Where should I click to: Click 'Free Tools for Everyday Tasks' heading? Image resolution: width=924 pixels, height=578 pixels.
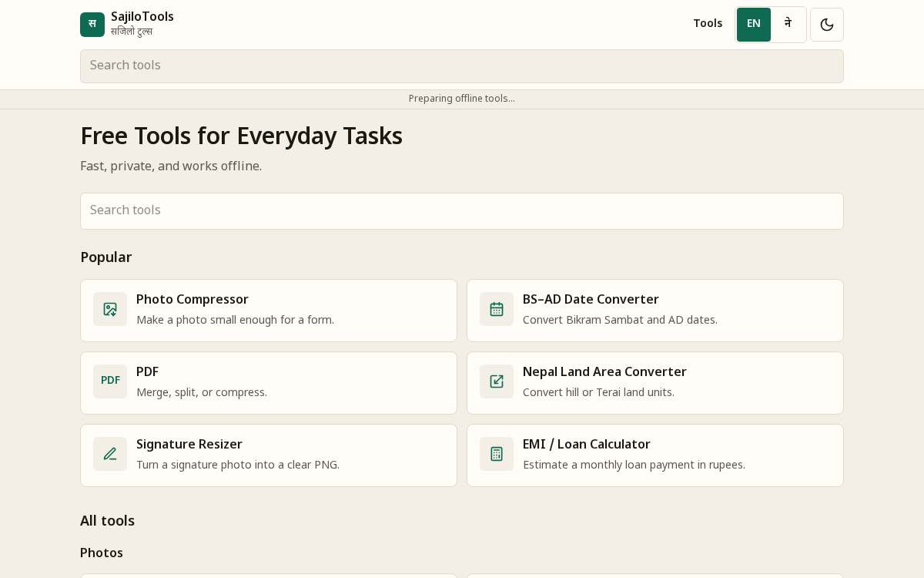point(241,136)
